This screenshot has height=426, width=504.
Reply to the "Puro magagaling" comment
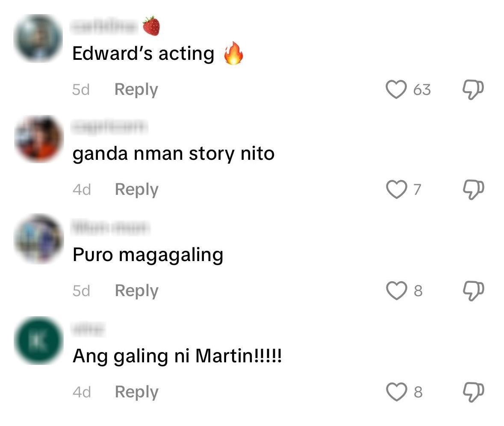(137, 291)
